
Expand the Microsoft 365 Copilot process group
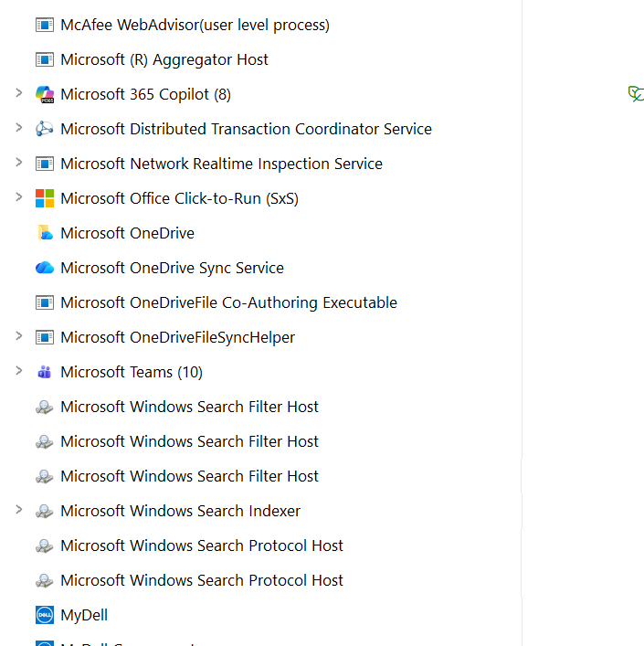(x=18, y=93)
